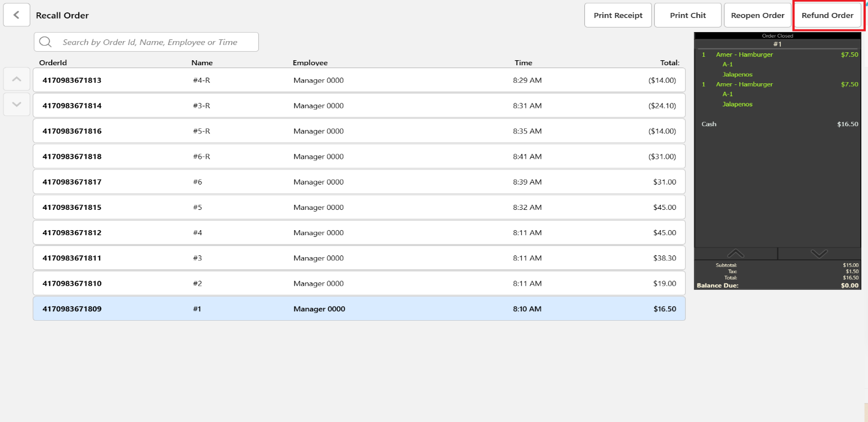Click name #3-R in order list
868x422 pixels.
(x=202, y=106)
